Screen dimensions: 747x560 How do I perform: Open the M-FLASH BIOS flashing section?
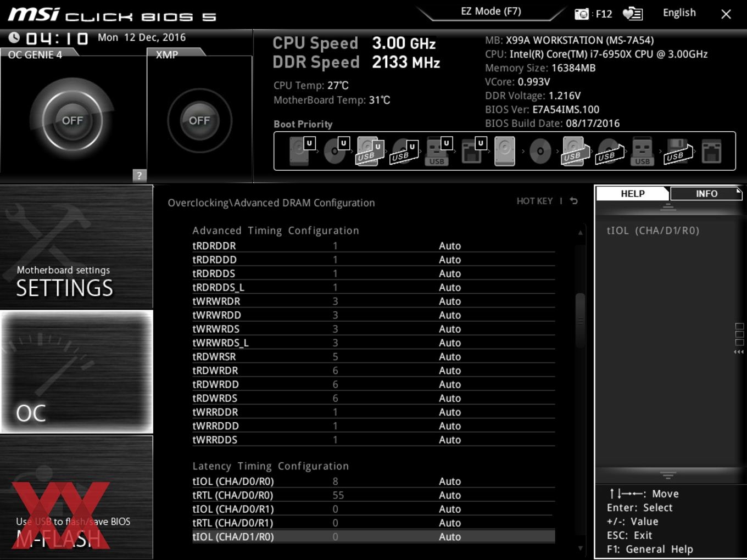pos(76,497)
